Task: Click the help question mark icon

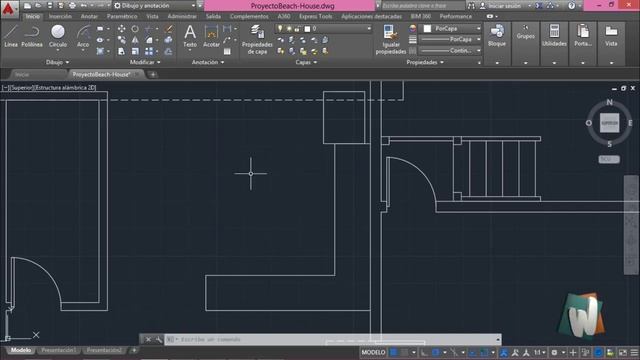Action: (x=571, y=6)
